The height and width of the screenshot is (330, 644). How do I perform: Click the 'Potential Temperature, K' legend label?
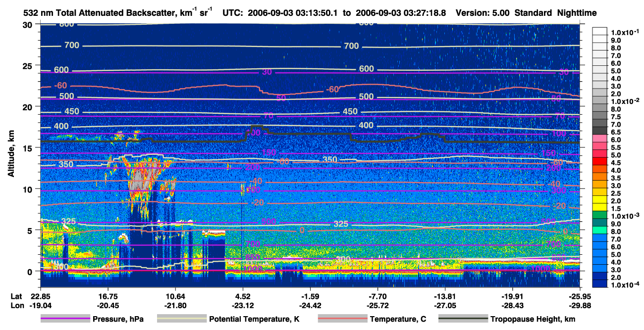tap(254, 319)
